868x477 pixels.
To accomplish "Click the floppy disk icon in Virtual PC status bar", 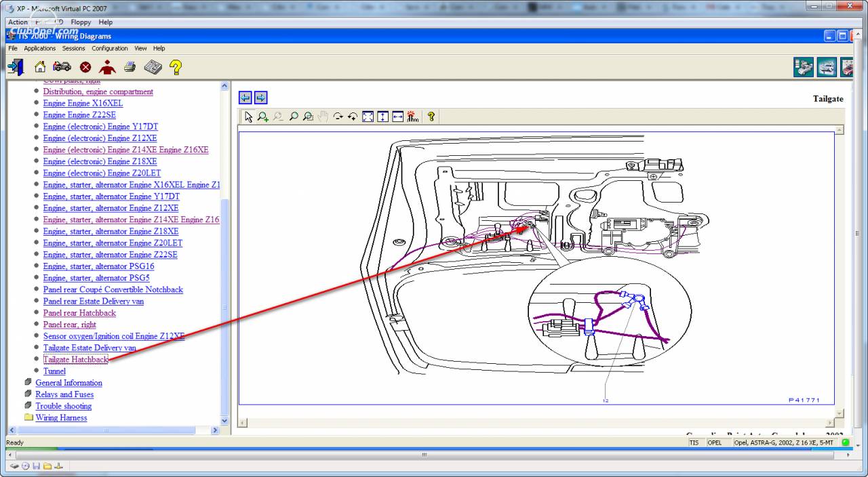I will pos(37,466).
